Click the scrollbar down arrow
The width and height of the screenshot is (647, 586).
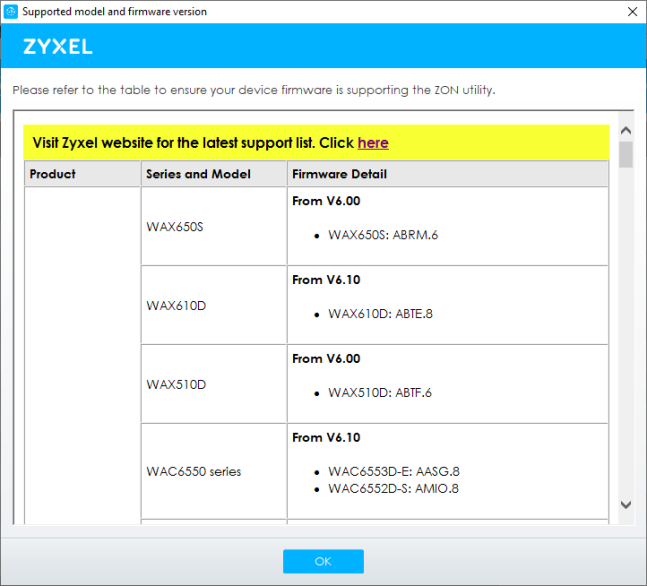[x=626, y=505]
